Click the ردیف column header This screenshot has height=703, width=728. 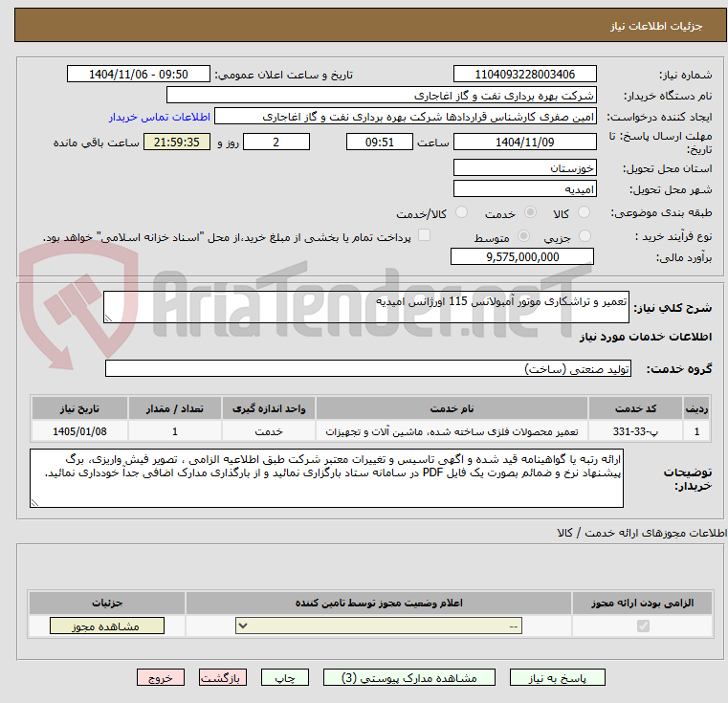(x=696, y=408)
